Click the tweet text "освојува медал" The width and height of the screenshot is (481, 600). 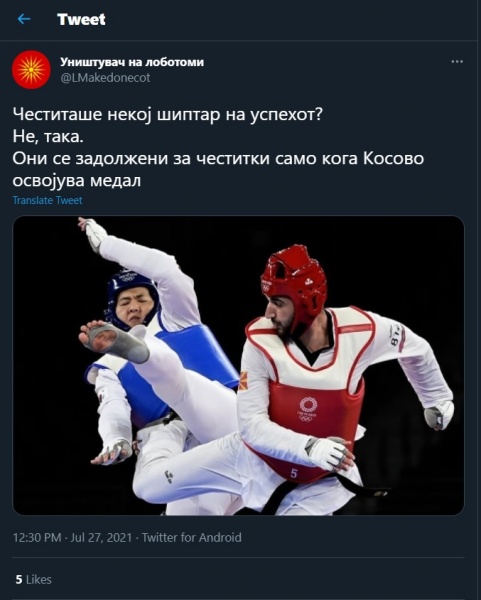(x=77, y=180)
